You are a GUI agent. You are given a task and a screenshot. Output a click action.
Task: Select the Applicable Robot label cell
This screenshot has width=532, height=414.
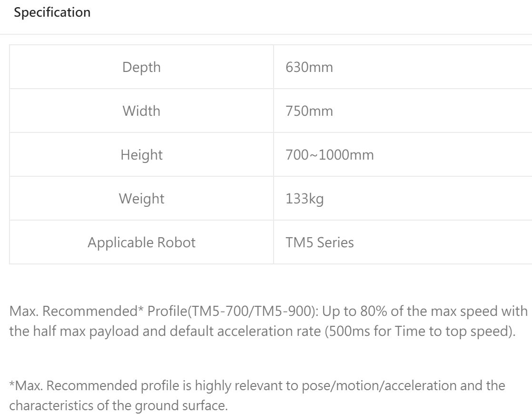[x=141, y=242]
